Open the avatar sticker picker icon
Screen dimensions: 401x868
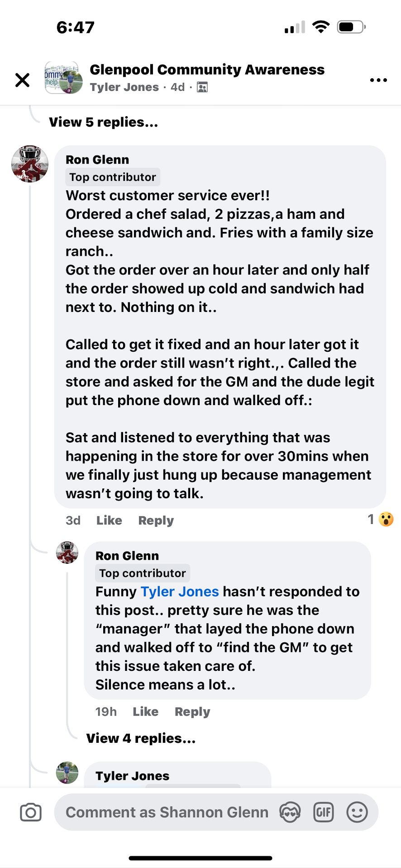pos(290,812)
